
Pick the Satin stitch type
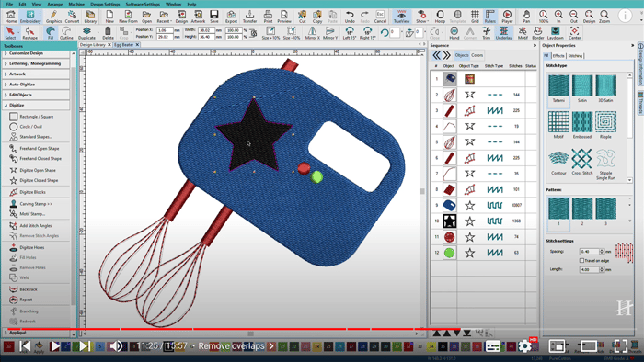(x=582, y=88)
